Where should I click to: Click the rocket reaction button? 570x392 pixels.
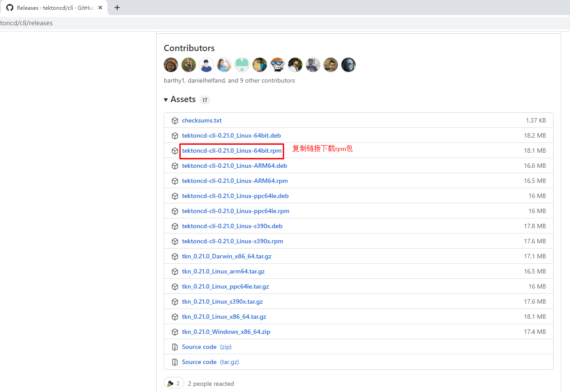(x=174, y=383)
